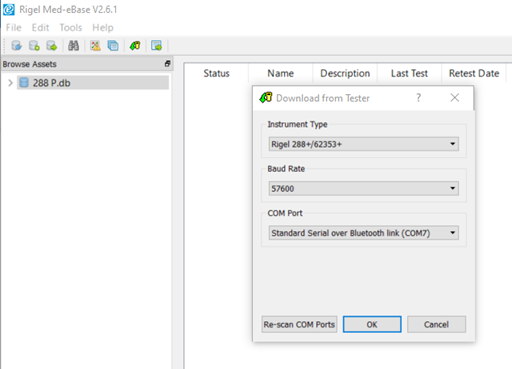Sort by the Retest Date column header

474,73
